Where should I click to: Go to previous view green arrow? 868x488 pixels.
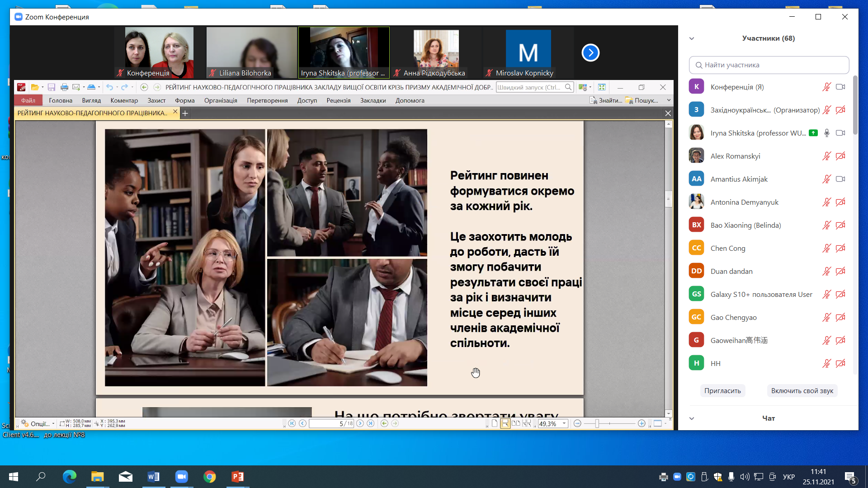(144, 87)
